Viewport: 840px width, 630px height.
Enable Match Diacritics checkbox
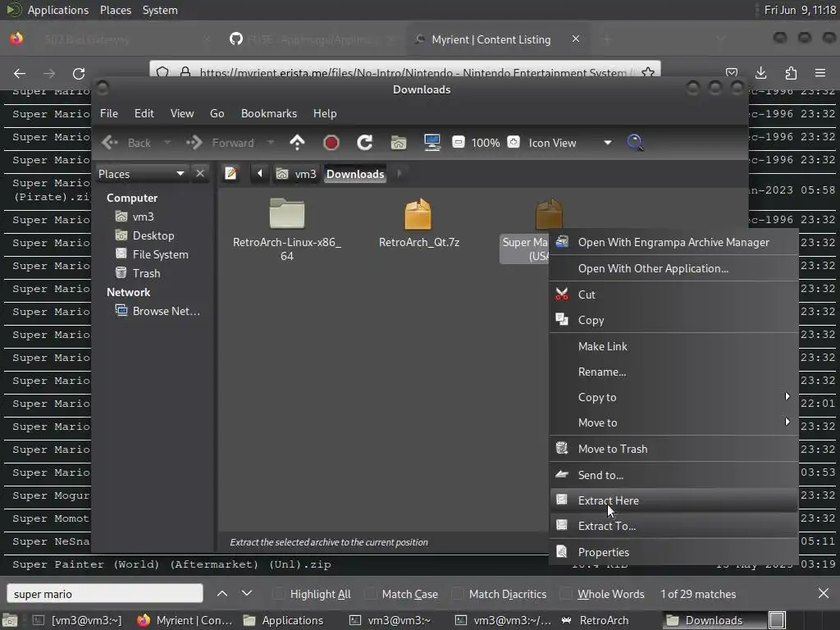[458, 594]
